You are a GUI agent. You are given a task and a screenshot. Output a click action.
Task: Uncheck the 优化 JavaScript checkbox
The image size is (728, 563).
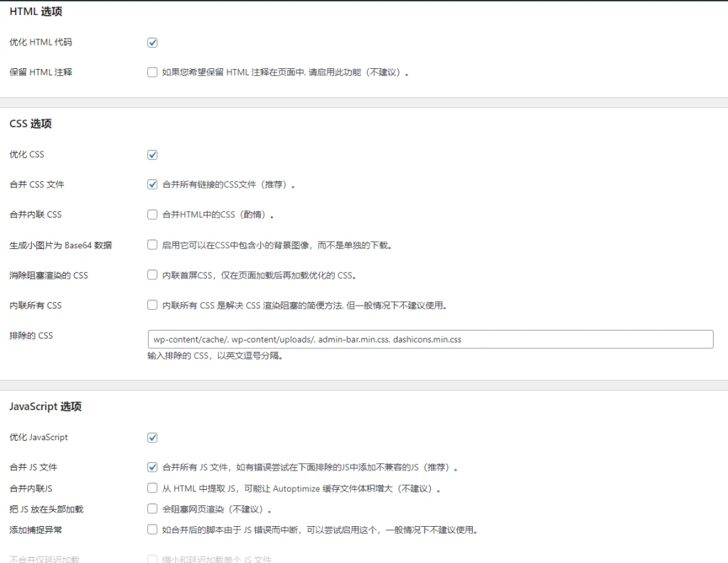(152, 437)
